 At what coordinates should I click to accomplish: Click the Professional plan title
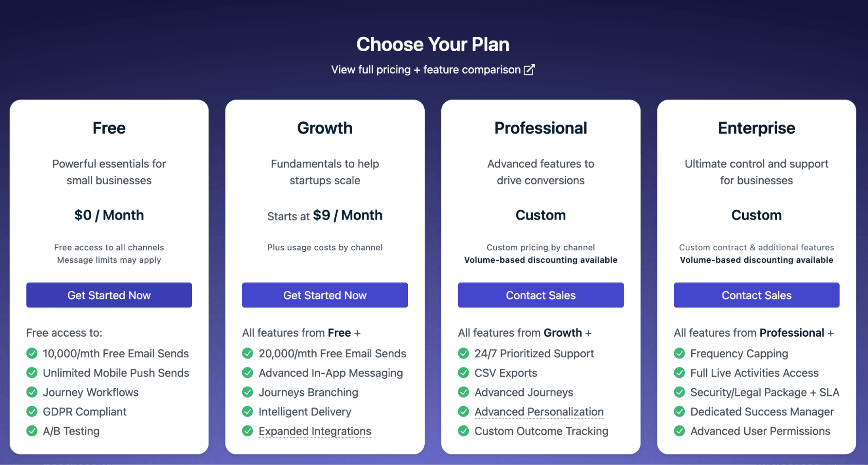click(x=541, y=128)
